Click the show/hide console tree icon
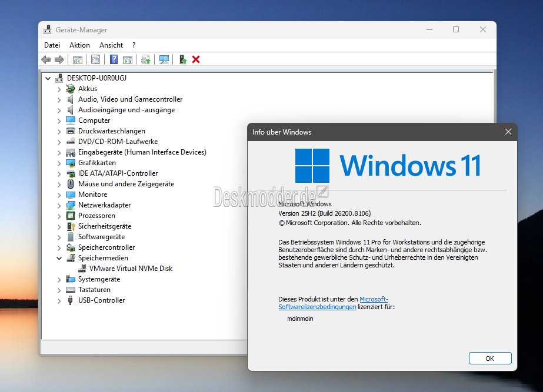 (77, 59)
